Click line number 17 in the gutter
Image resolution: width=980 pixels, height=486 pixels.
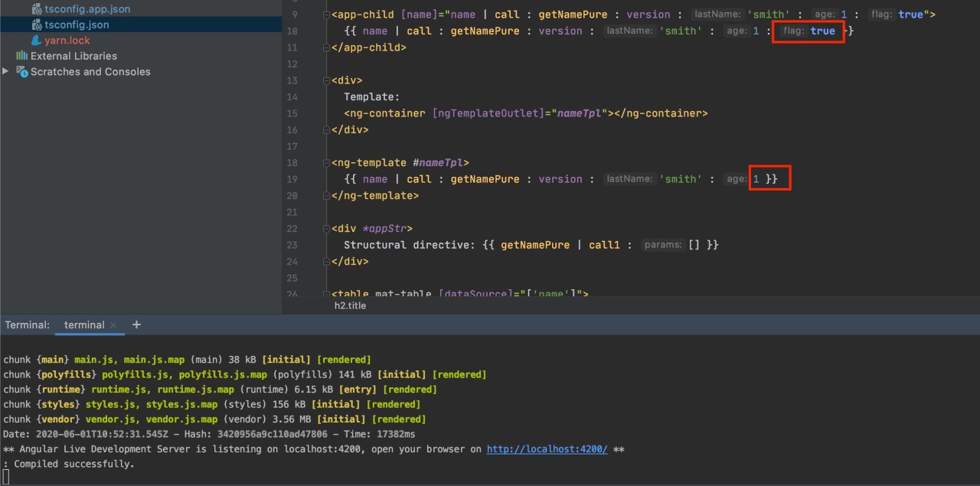tap(291, 146)
